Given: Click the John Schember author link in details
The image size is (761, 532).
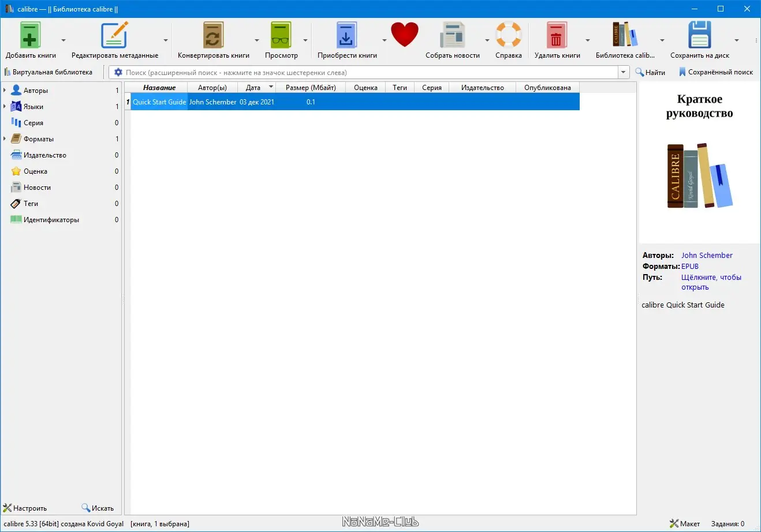Looking at the screenshot, I should pos(707,255).
